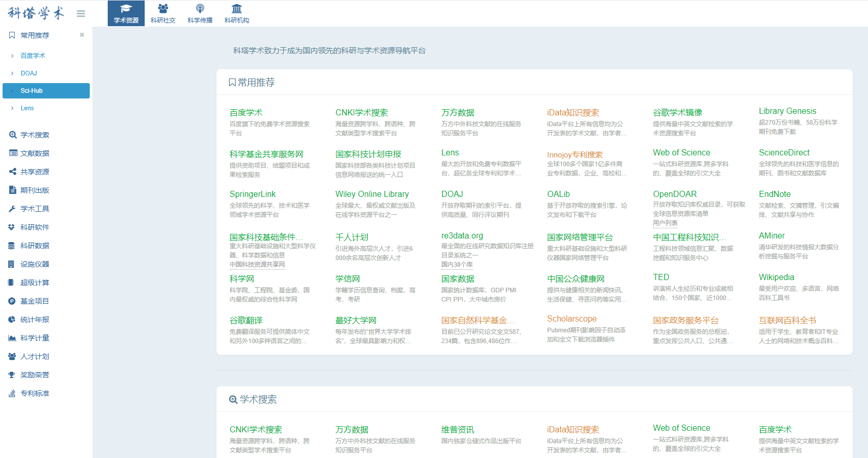868x458 pixels.
Task: Click the 超级计算 server icon
Action: coord(11,283)
